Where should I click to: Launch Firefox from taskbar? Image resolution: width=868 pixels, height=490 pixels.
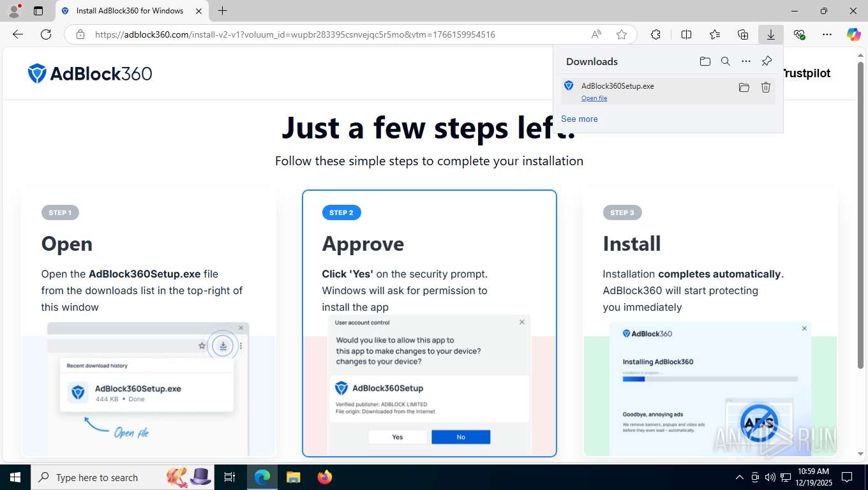pyautogui.click(x=325, y=477)
